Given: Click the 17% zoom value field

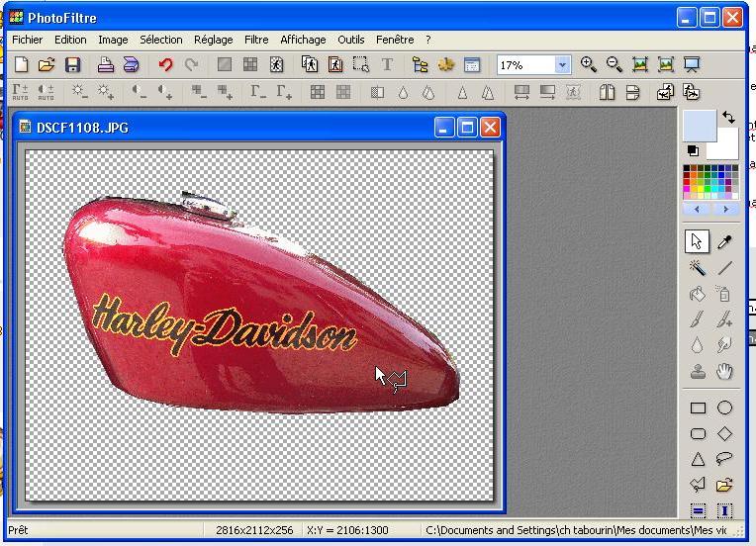Looking at the screenshot, I should click(527, 64).
